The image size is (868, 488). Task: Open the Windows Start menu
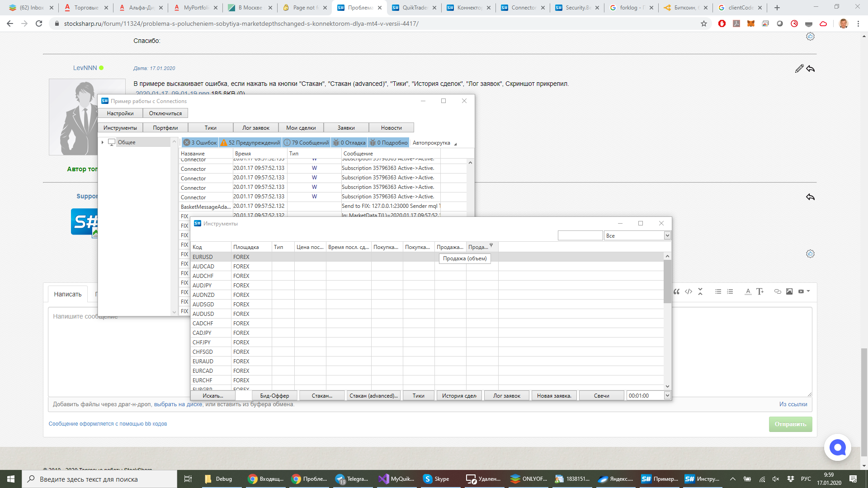(x=11, y=479)
